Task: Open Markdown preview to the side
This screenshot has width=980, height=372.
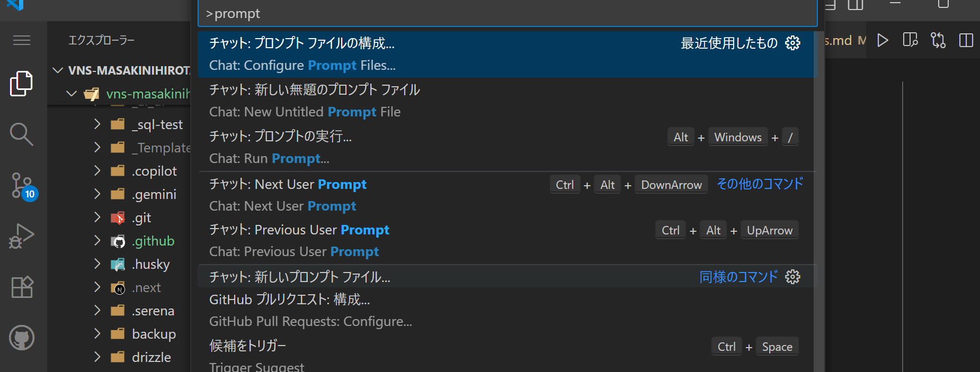Action: click(910, 40)
